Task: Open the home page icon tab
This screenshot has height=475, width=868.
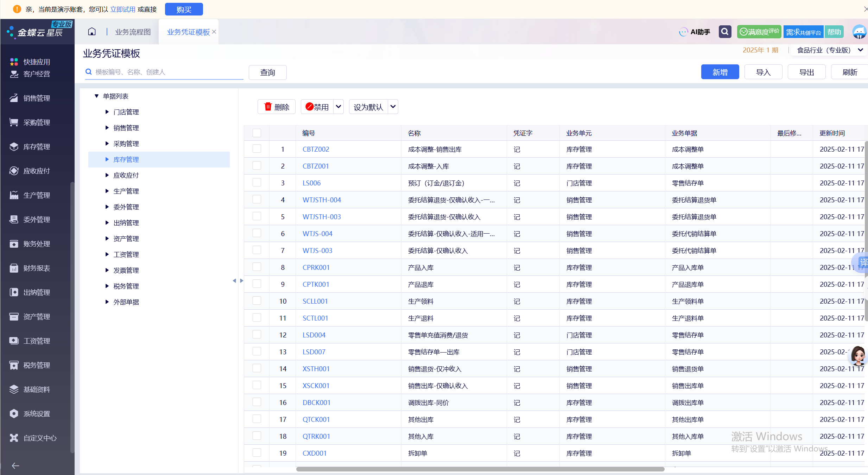Action: (x=92, y=32)
